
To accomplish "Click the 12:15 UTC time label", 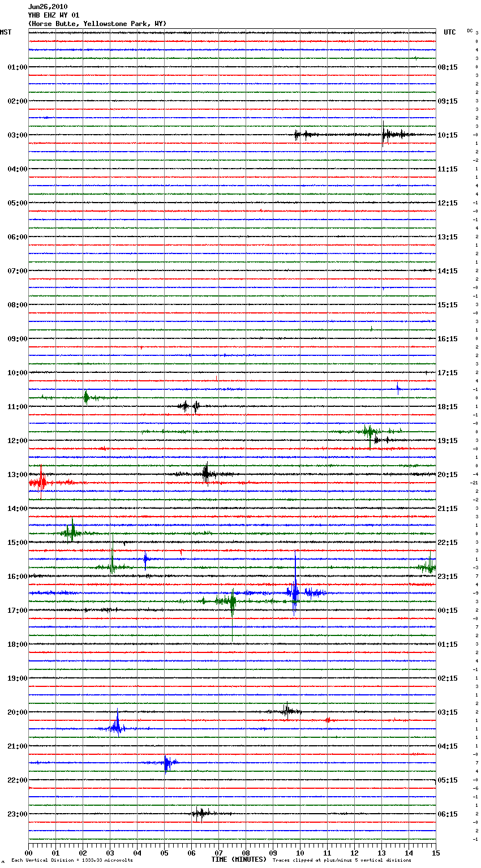I will click(448, 203).
